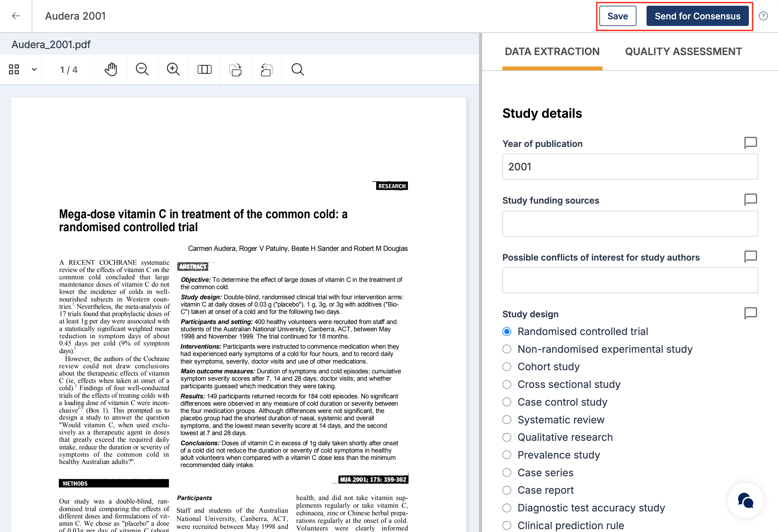Image resolution: width=778 pixels, height=532 pixels.
Task: Click the Save button
Action: point(618,16)
